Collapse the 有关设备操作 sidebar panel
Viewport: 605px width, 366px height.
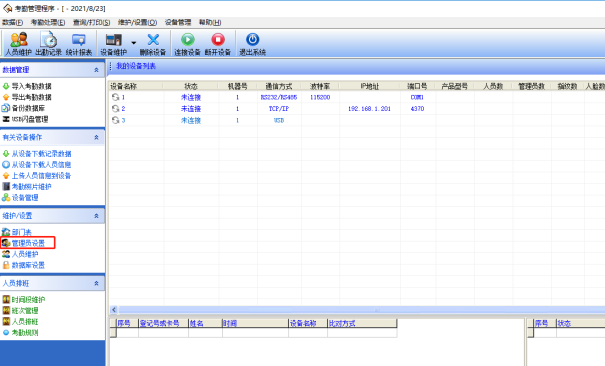(x=96, y=137)
